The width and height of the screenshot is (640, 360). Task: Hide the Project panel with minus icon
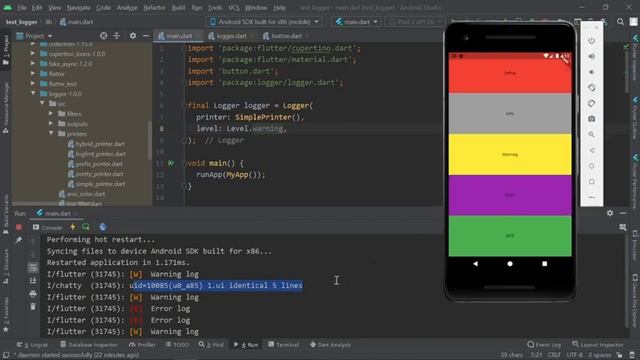click(146, 36)
